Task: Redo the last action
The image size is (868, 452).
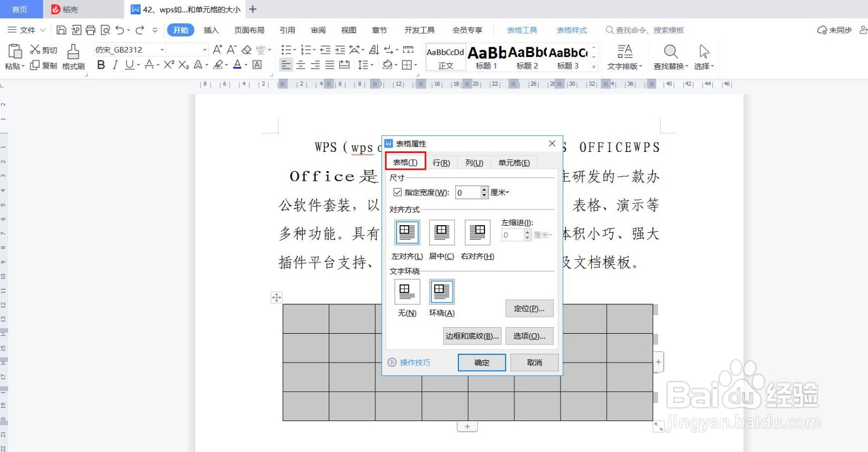Action: tap(140, 30)
